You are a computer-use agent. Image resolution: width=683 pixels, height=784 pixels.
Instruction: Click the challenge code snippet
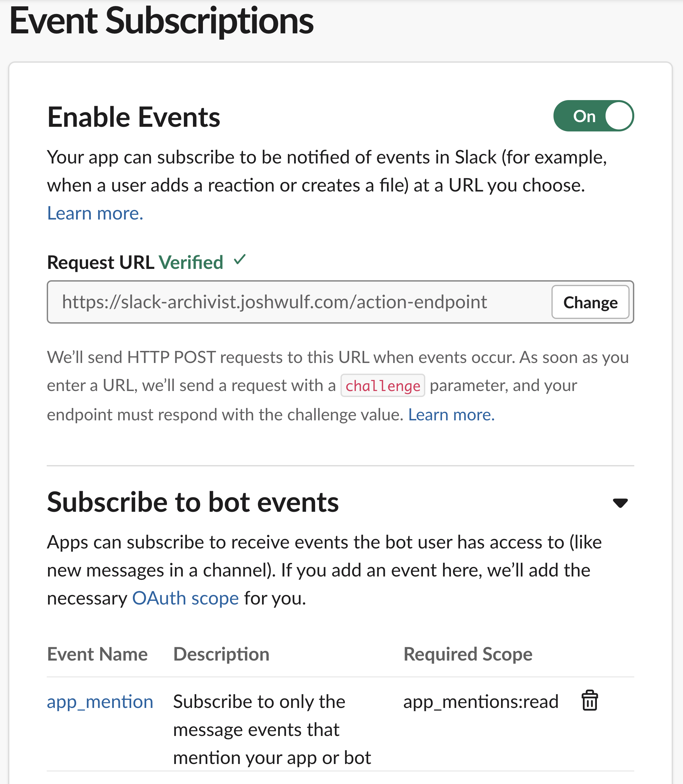(x=382, y=386)
